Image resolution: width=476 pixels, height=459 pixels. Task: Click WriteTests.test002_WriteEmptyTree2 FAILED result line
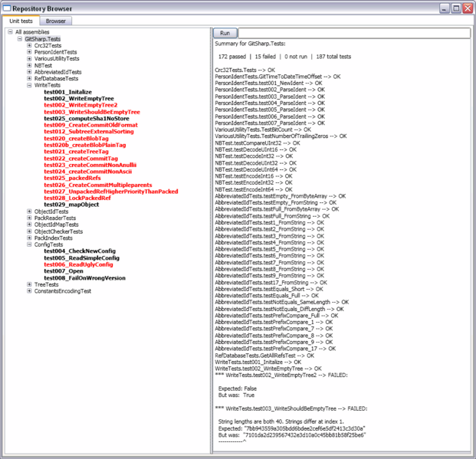pyautogui.click(x=281, y=375)
